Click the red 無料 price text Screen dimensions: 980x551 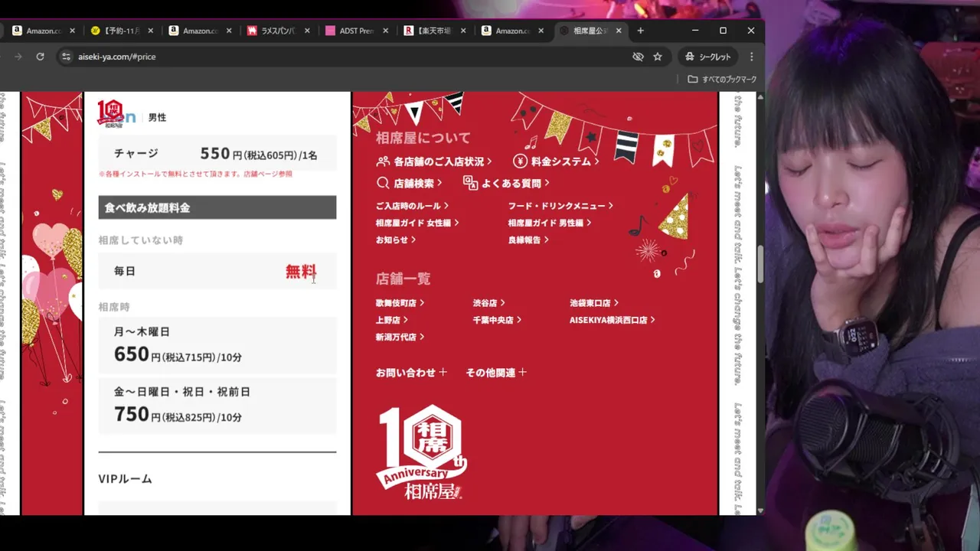pyautogui.click(x=300, y=271)
